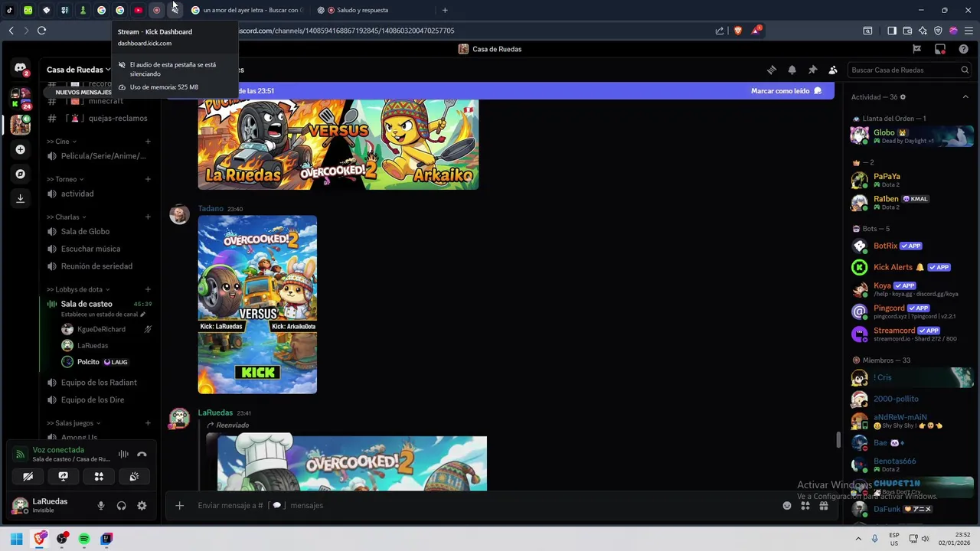
Task: Open notification settings bell icon
Action: click(x=792, y=70)
